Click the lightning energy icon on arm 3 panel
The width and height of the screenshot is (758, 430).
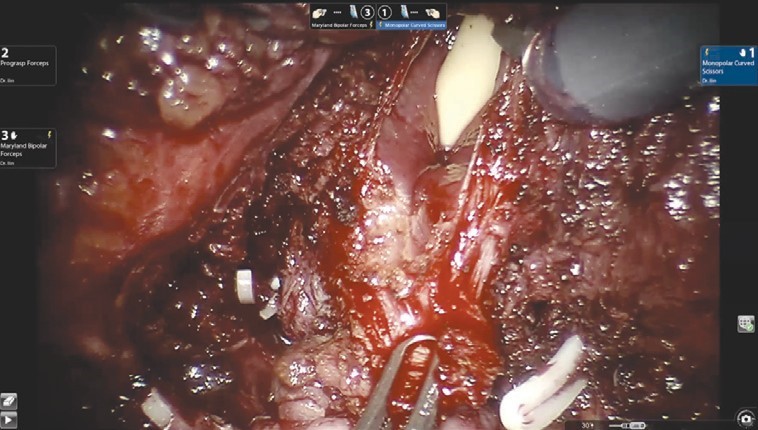coord(49,134)
